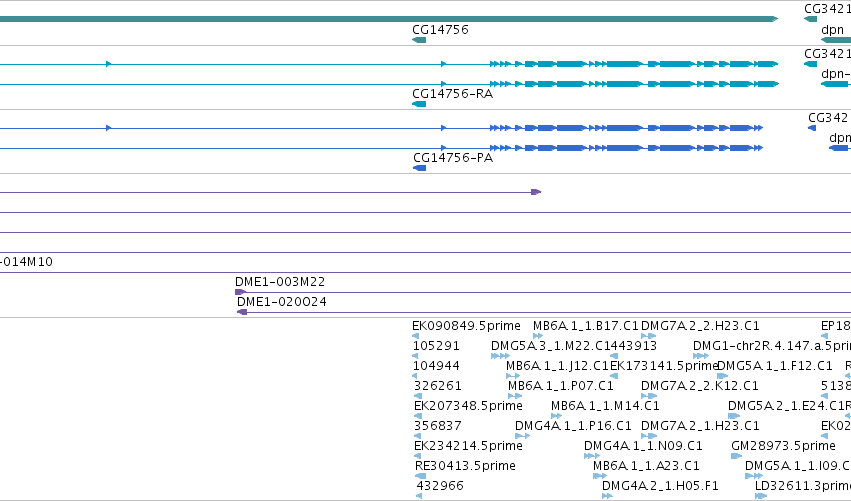The height and width of the screenshot is (501, 851).
Task: Click the blue CDS arrow under CG14756-PA
Action: (420, 168)
